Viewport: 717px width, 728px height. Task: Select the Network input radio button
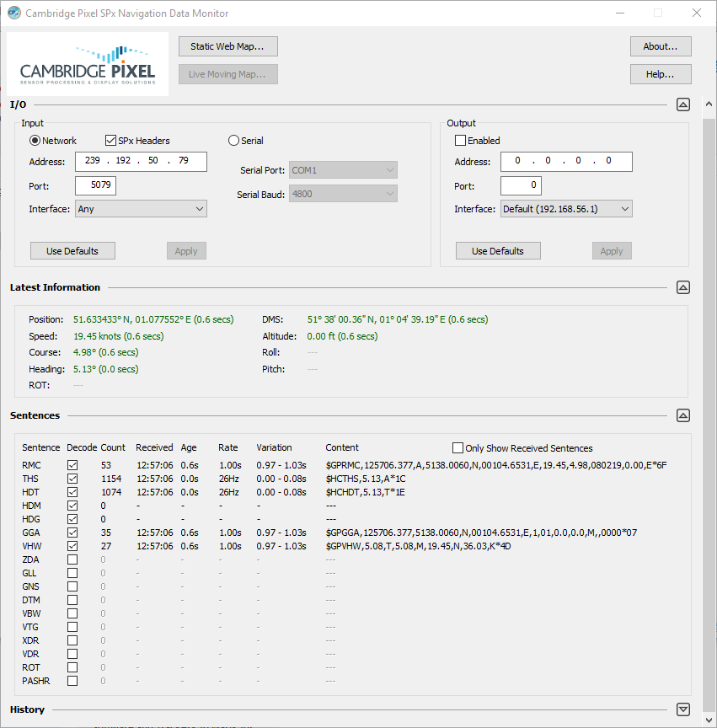tap(35, 141)
